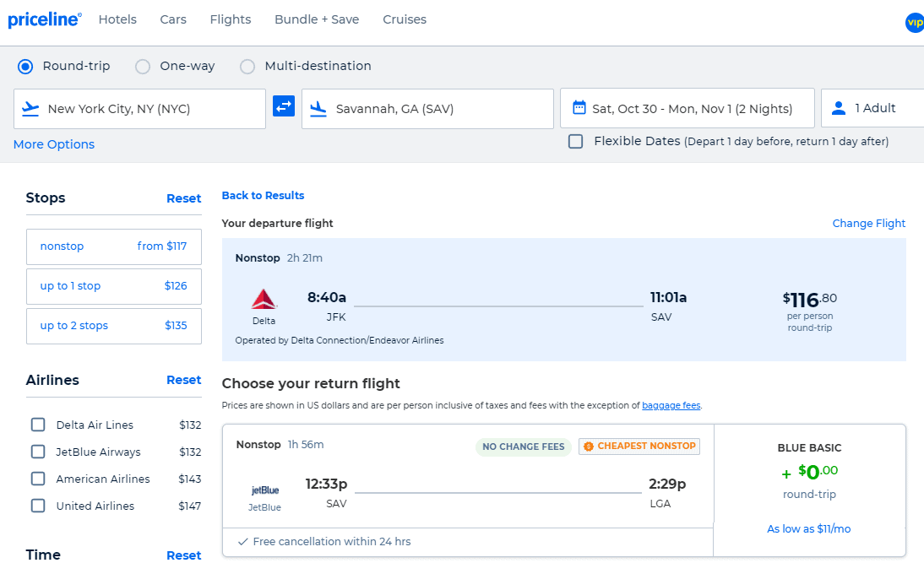Image resolution: width=924 pixels, height=563 pixels.
Task: Switch to the Hotels tab
Action: click(x=117, y=19)
